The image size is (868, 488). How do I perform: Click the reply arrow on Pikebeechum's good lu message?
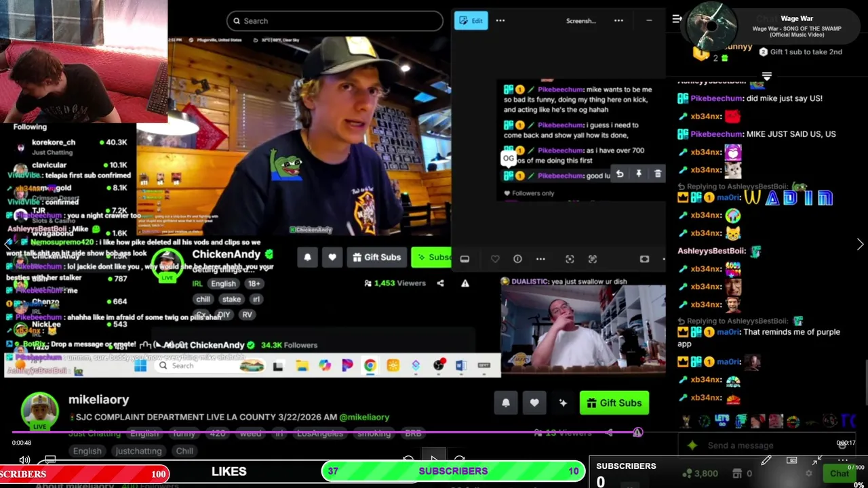(x=620, y=174)
